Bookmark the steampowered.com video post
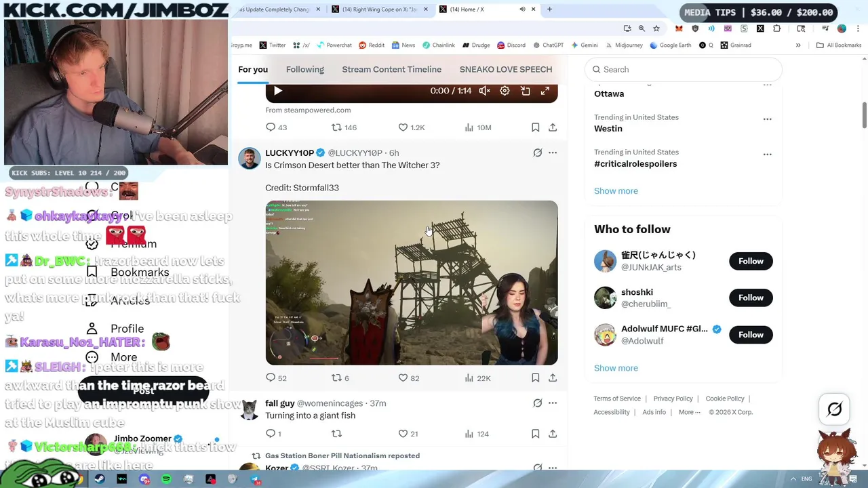Viewport: 868px width, 488px height. 535,127
